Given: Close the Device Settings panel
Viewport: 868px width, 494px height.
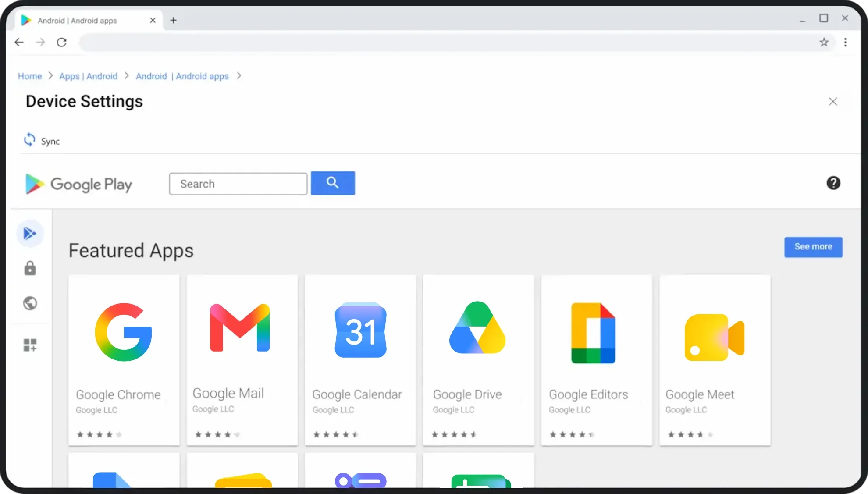Looking at the screenshot, I should [833, 102].
